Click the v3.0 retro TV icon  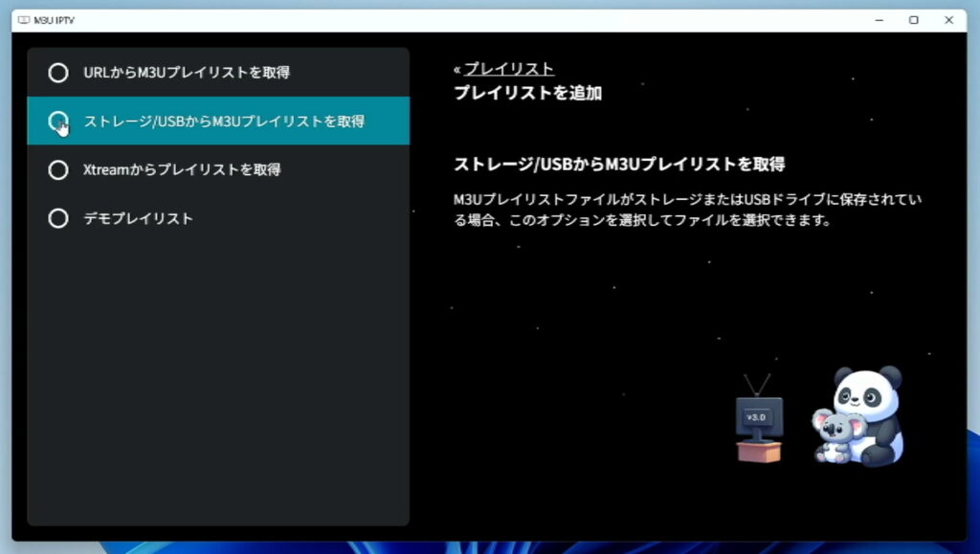[758, 421]
